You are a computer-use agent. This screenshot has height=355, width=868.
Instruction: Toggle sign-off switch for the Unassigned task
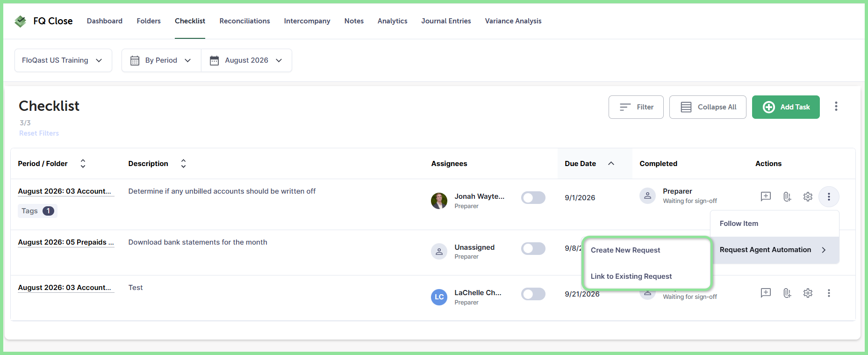533,248
